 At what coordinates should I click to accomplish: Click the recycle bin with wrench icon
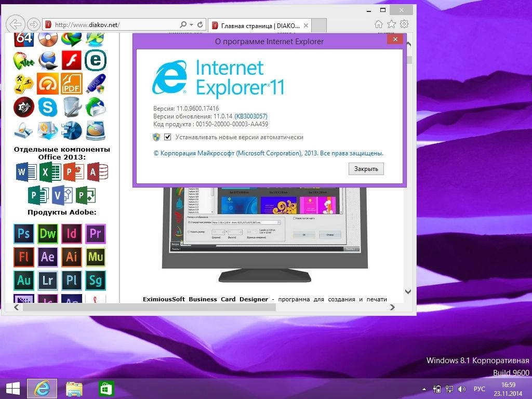tap(72, 107)
